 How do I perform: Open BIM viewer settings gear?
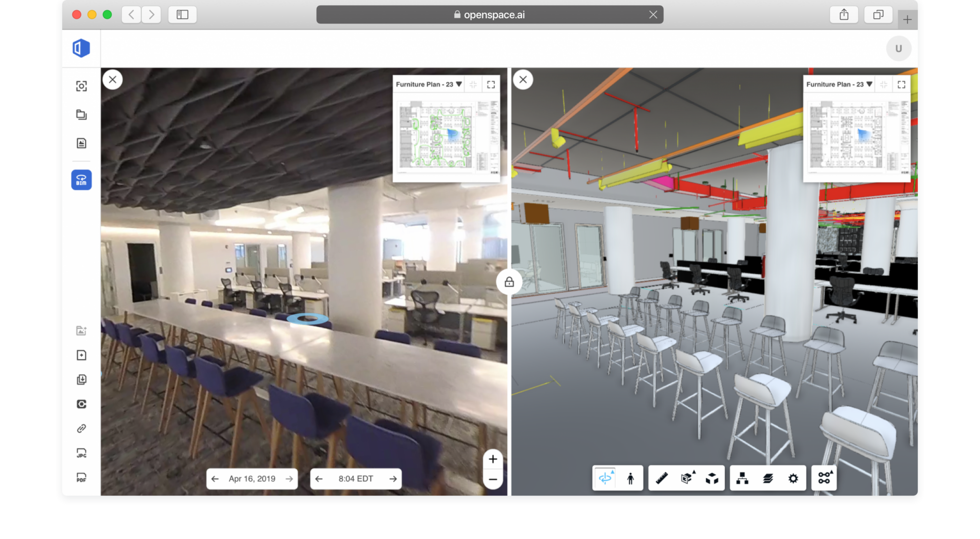[x=793, y=478]
